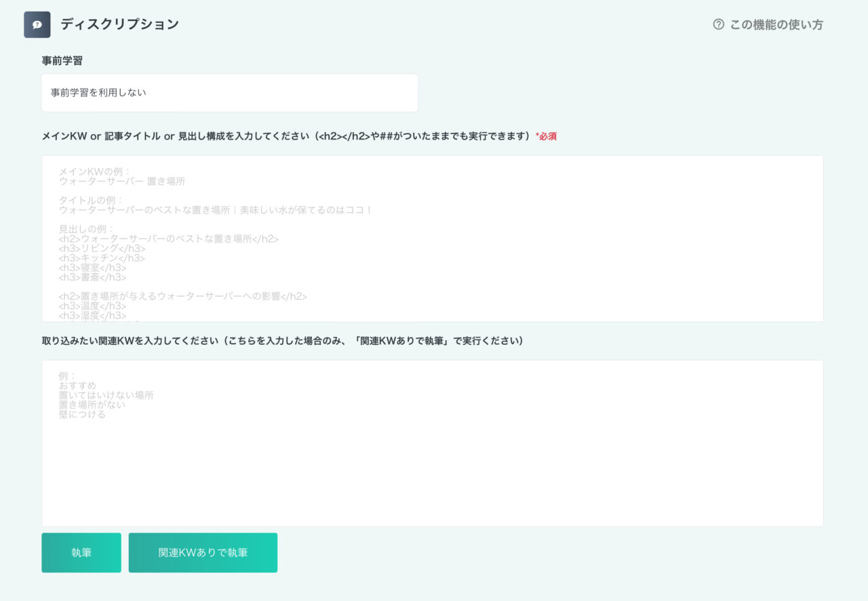Click the ディスクリプション heading text
Viewport: 868px width, 601px height.
click(x=120, y=24)
